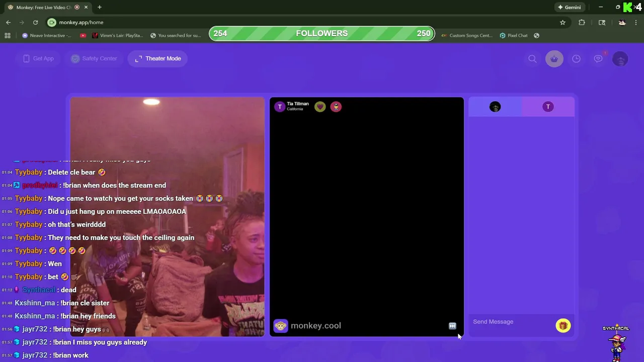Focus the Send Message field
The image size is (644, 362).
pyautogui.click(x=512, y=322)
